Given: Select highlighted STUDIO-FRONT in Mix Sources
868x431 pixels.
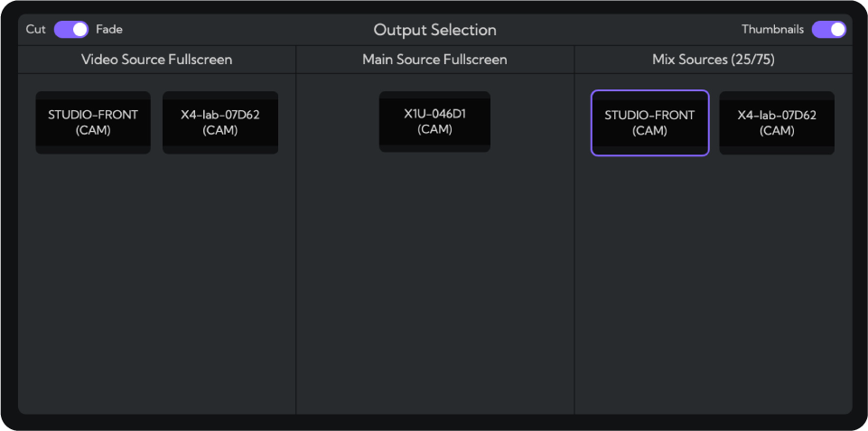Looking at the screenshot, I should click(x=650, y=123).
